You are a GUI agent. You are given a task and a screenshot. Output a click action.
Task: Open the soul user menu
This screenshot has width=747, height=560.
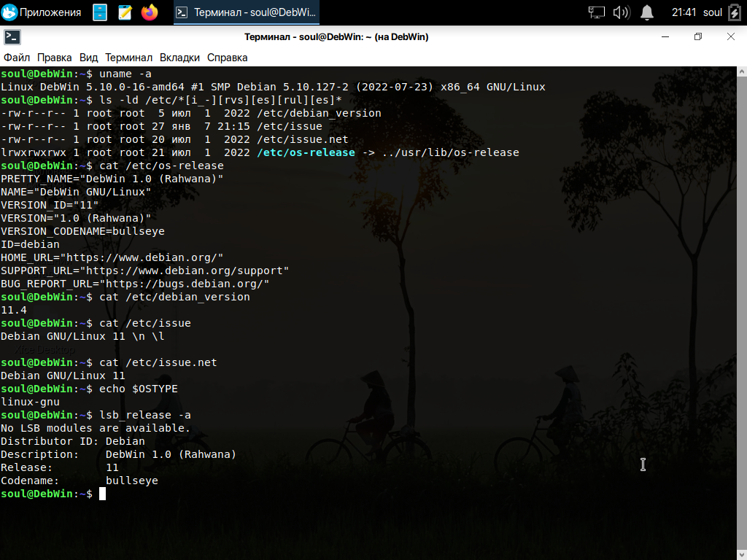click(712, 12)
